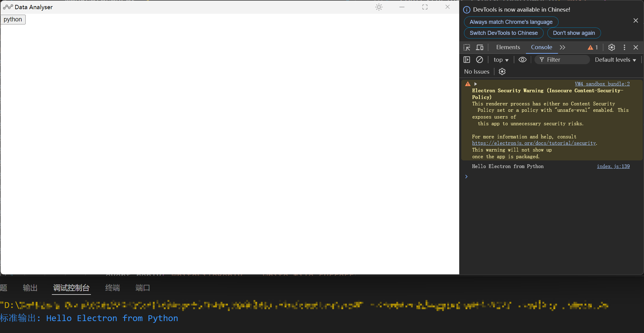Expand the Electron security warning message

(x=475, y=84)
